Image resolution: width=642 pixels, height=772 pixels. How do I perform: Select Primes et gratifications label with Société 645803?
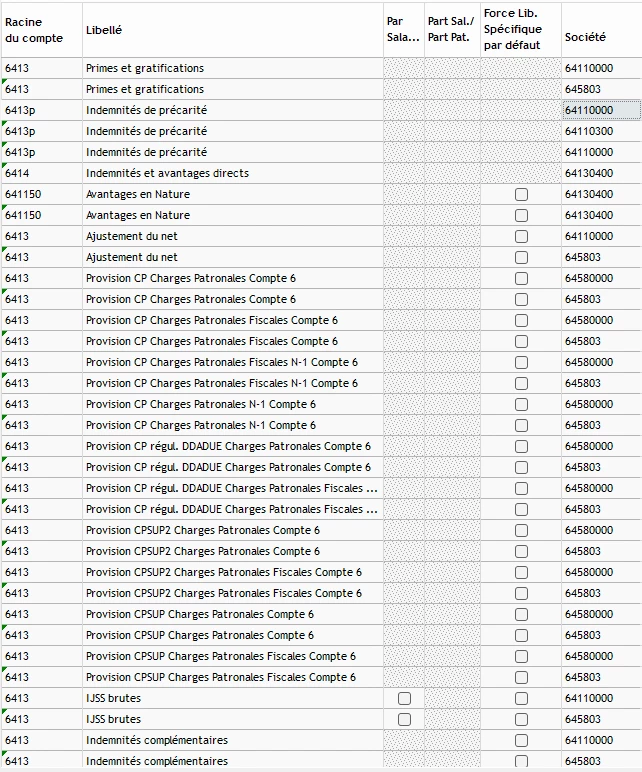click(145, 89)
